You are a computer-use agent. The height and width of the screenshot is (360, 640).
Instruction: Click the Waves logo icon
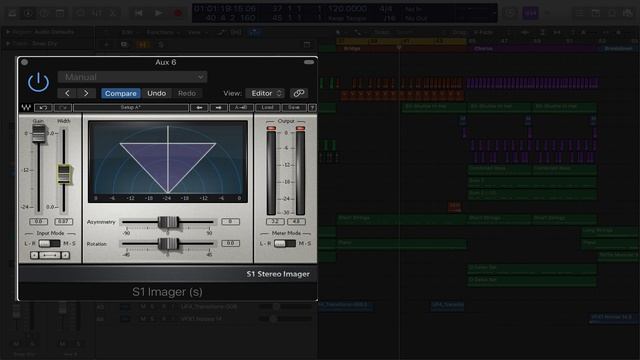(26, 108)
